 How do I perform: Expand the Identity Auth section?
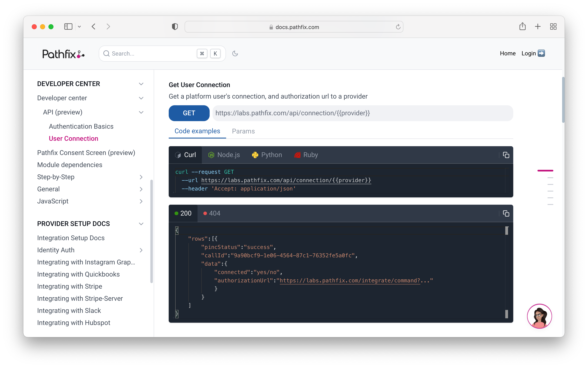click(141, 250)
